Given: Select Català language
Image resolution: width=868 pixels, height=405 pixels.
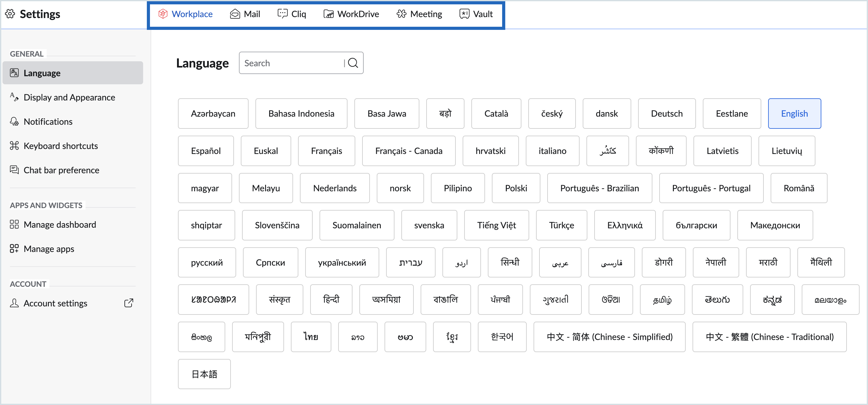Looking at the screenshot, I should click(x=496, y=114).
